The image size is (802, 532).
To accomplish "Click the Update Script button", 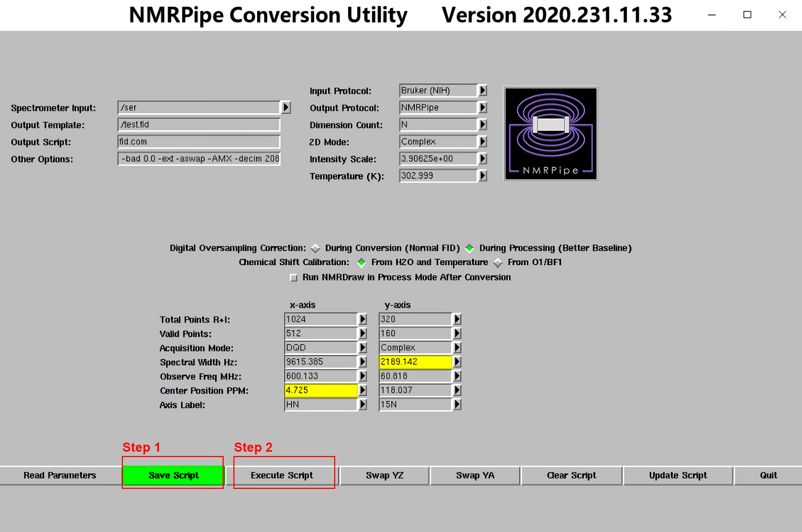I will click(x=678, y=475).
